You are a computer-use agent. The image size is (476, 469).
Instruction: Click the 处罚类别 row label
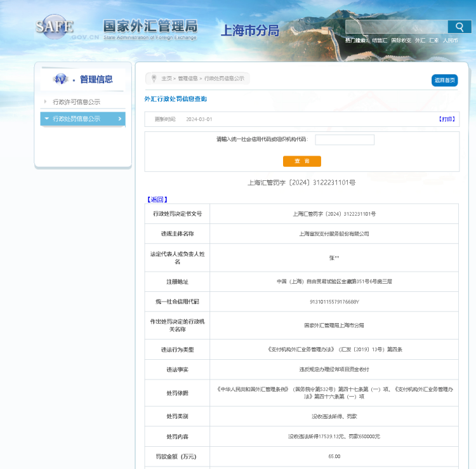click(x=177, y=416)
